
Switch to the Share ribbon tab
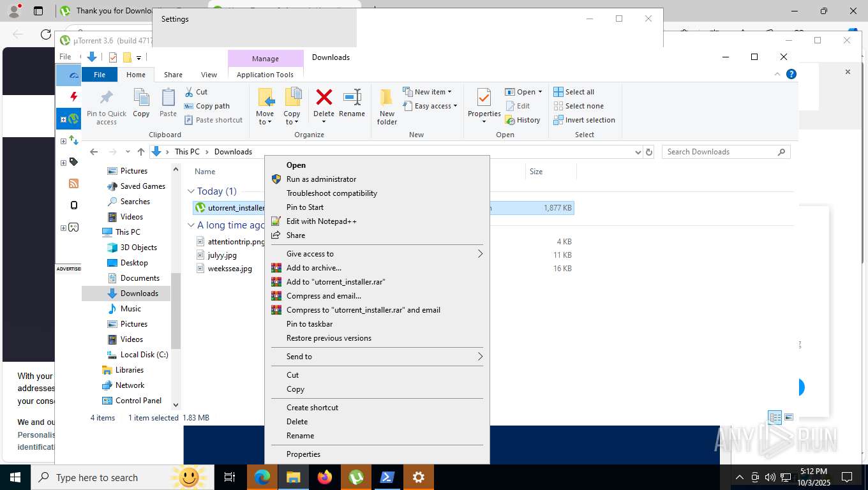point(173,75)
